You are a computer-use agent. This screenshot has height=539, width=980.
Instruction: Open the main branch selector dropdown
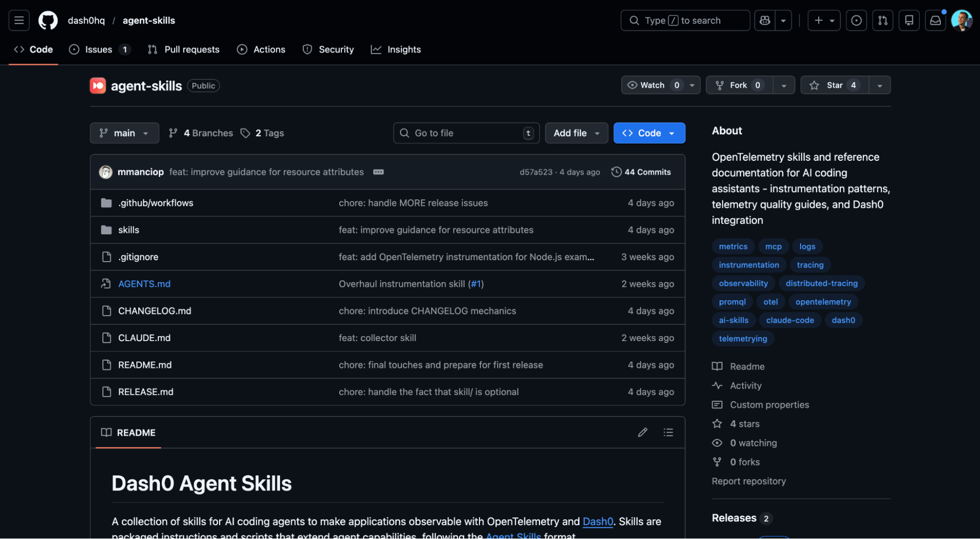click(x=124, y=133)
